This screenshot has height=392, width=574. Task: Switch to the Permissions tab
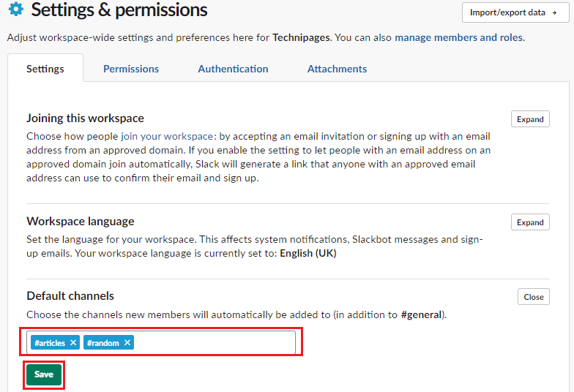[131, 69]
